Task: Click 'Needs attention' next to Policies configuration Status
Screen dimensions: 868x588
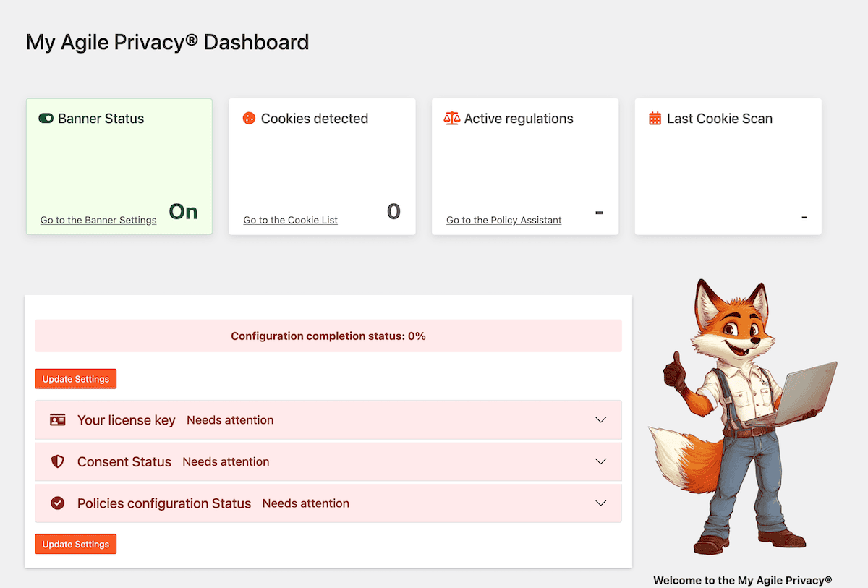Action: (306, 503)
